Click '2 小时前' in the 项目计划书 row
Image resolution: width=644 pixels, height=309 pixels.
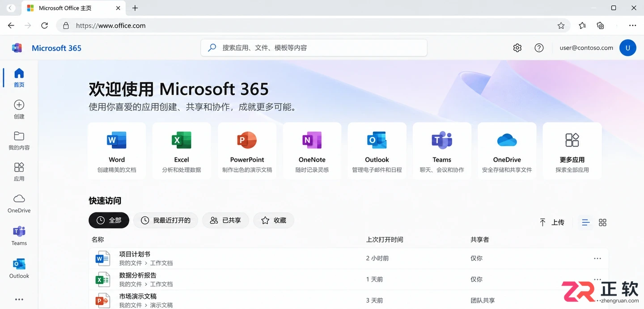click(x=377, y=258)
